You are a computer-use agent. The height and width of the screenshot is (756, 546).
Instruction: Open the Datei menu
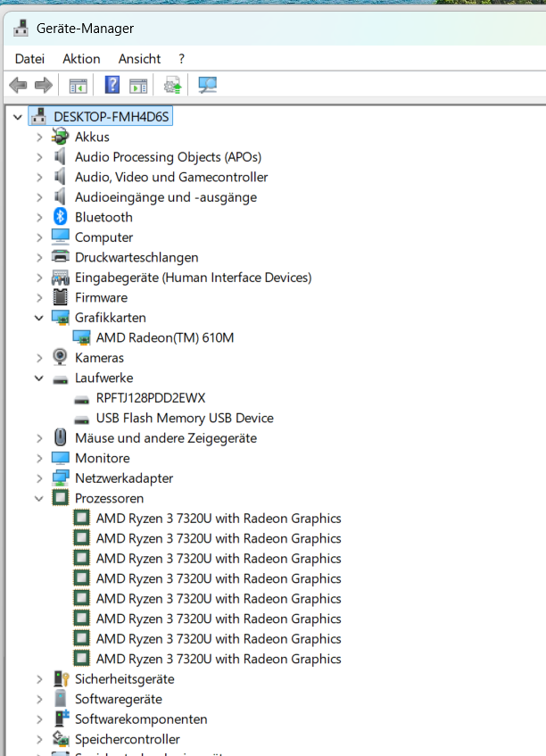coord(29,59)
